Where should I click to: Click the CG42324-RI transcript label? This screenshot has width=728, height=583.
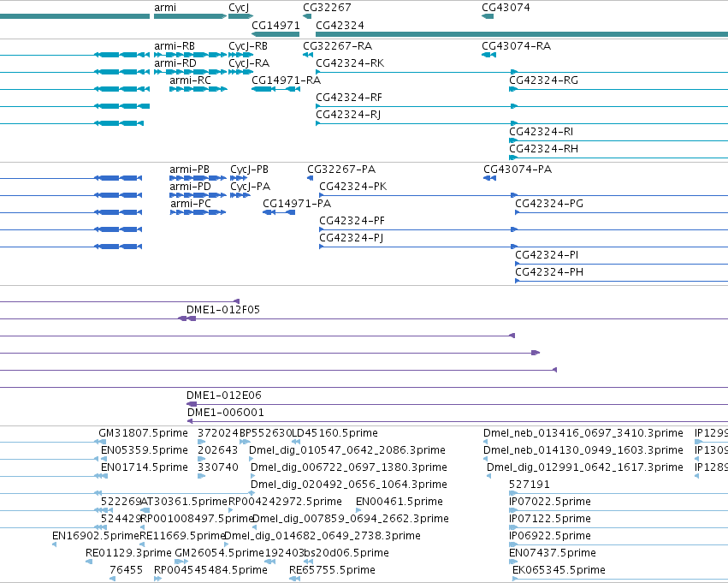[x=541, y=132]
